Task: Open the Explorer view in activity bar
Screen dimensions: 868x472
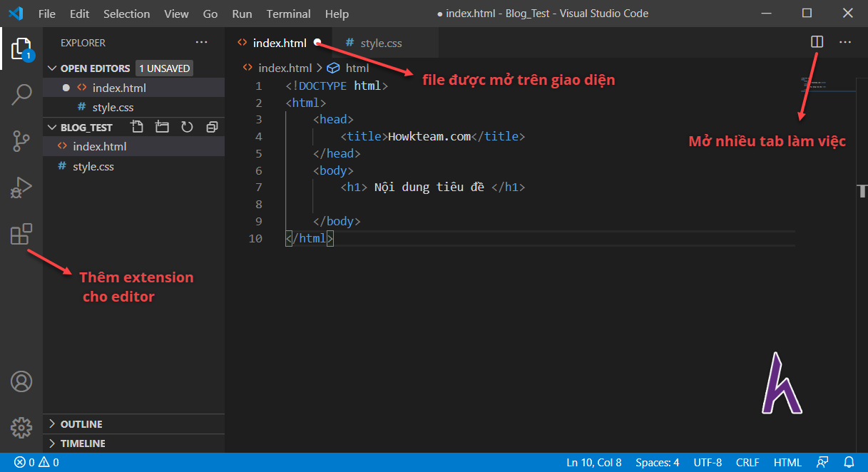Action: (x=21, y=48)
